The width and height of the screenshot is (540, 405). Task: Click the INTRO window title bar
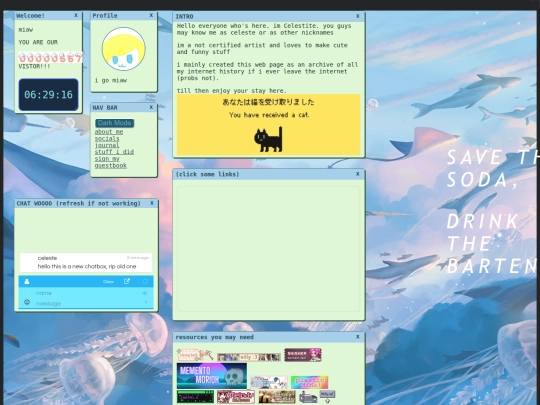269,17
